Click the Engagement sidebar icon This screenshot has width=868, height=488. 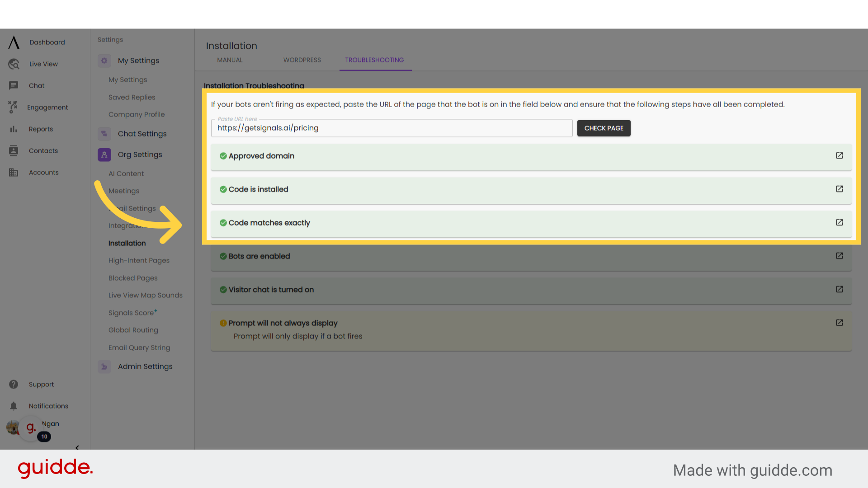[x=13, y=107]
